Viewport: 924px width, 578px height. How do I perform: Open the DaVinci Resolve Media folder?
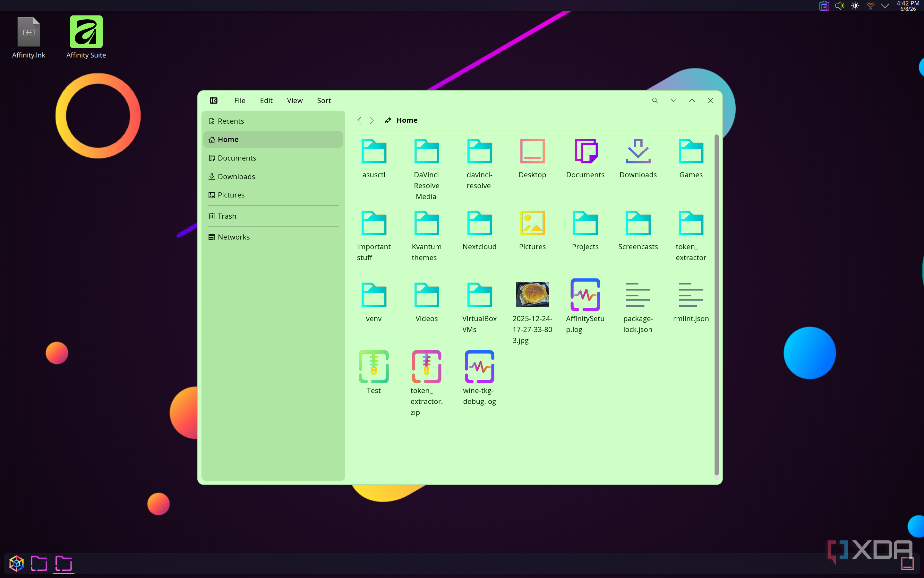[426, 169]
